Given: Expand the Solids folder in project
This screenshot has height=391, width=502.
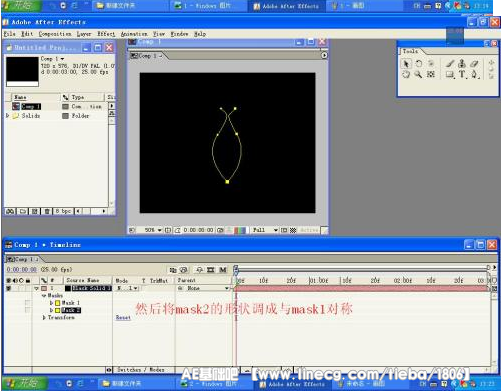Looking at the screenshot, I should tap(8, 116).
